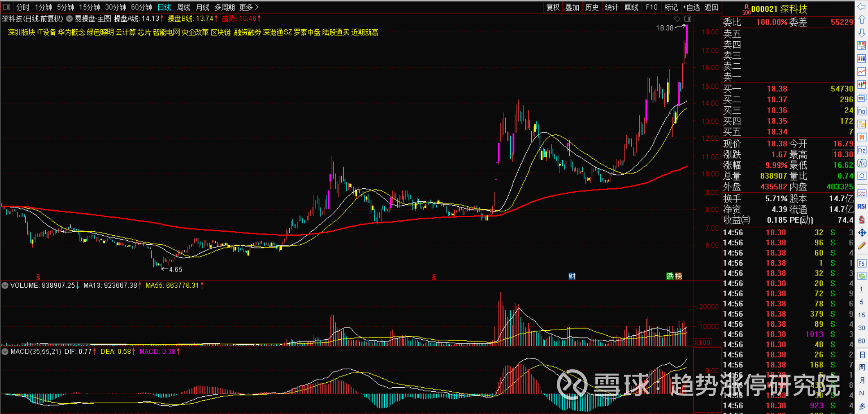Click the RSI indicator sidebar icon
Viewport: 868px width, 414px height.
[862, 206]
